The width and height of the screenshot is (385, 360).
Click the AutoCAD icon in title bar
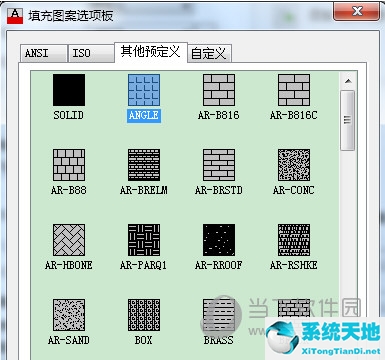[15, 16]
